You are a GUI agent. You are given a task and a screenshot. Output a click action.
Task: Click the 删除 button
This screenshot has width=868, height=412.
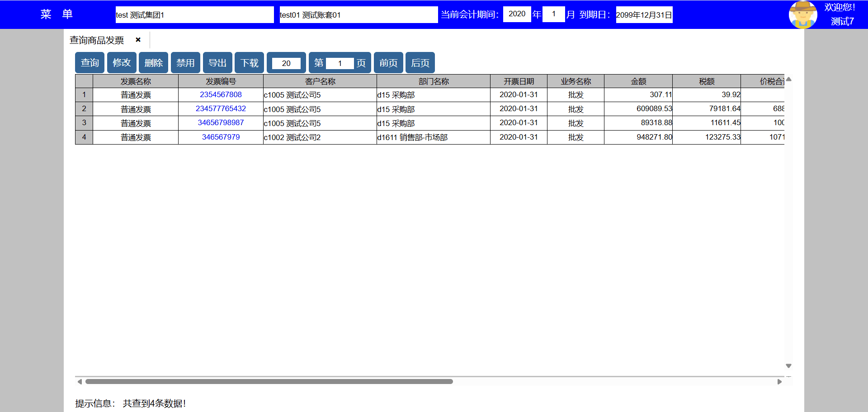pos(153,63)
